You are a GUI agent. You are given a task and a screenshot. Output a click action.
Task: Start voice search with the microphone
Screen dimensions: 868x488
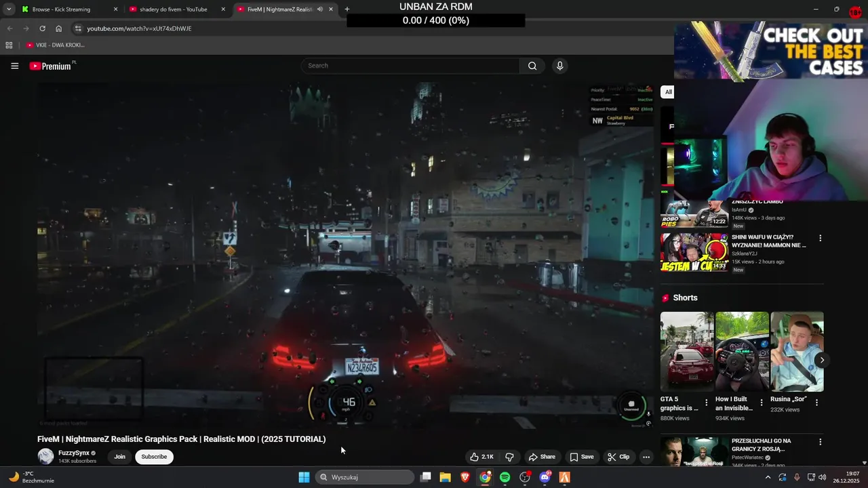point(559,66)
